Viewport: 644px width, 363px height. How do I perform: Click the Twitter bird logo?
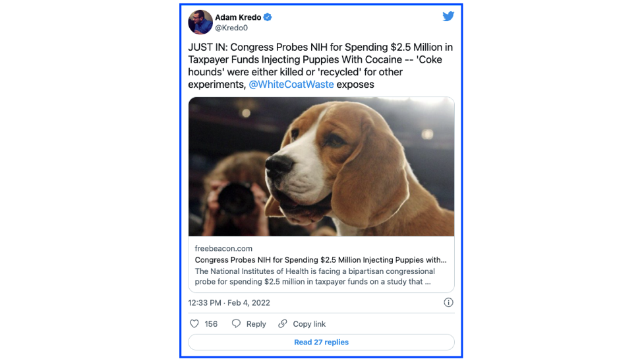[448, 16]
